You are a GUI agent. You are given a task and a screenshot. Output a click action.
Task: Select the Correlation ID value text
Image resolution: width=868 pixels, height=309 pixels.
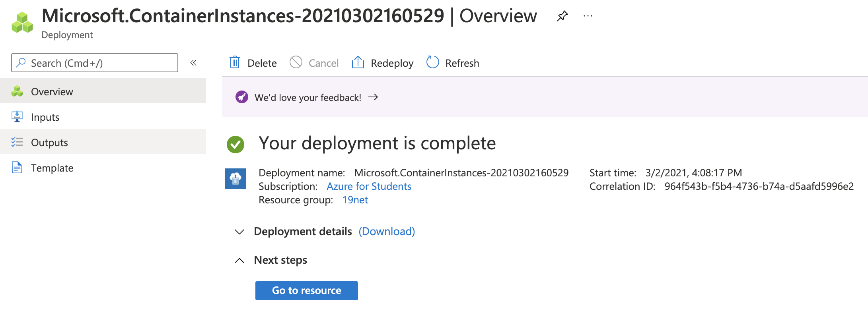(x=759, y=186)
